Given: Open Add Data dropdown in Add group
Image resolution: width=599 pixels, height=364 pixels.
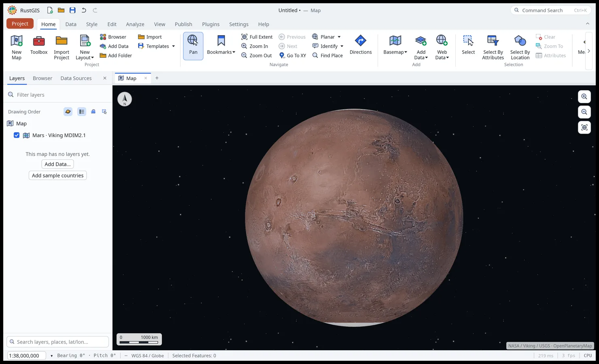Looking at the screenshot, I should point(421,47).
